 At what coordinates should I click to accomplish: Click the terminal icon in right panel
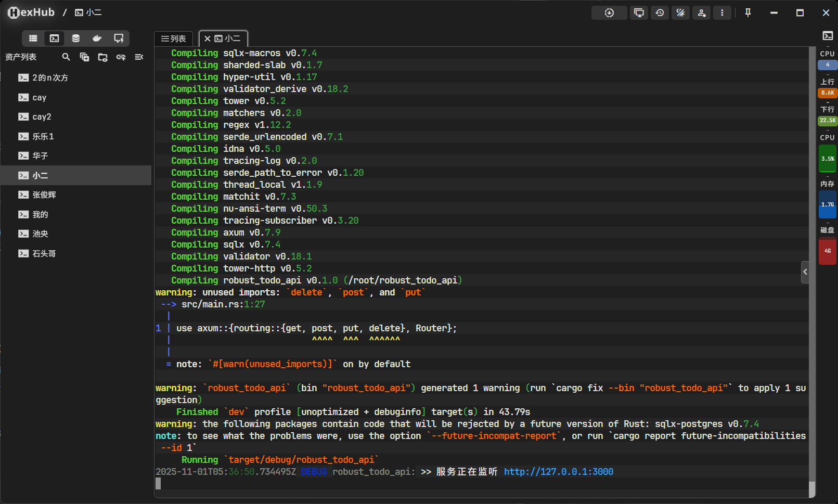coord(828,36)
